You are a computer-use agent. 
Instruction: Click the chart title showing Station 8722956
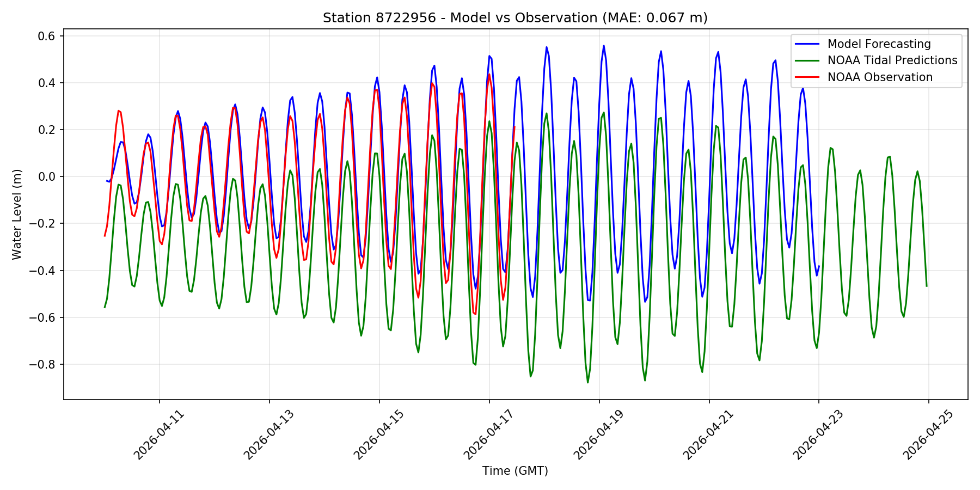(515, 18)
